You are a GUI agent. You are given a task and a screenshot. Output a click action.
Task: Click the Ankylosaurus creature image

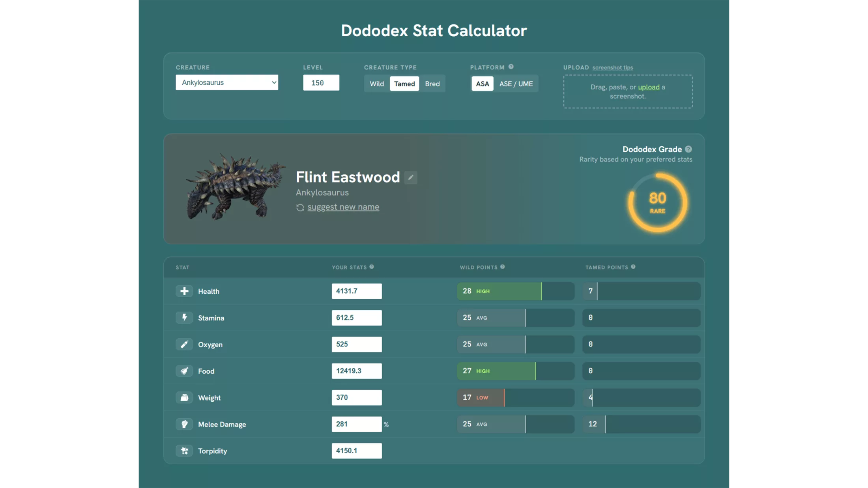[x=236, y=187]
